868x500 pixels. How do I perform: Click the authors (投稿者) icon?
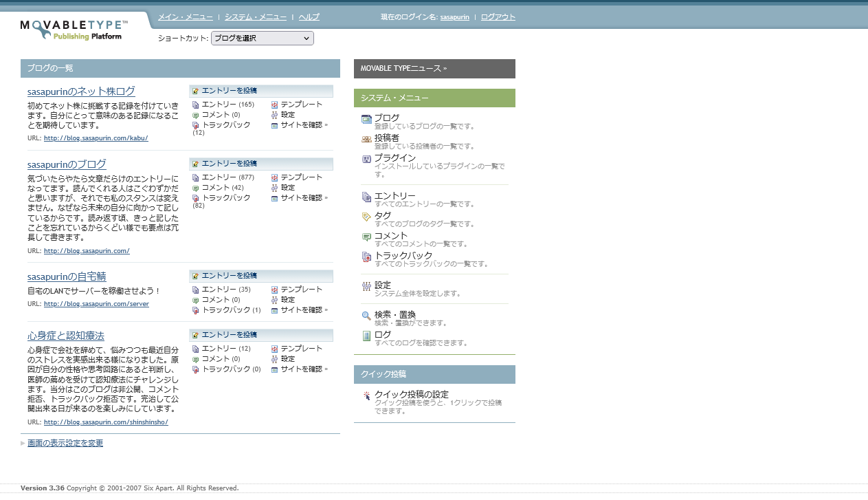366,140
